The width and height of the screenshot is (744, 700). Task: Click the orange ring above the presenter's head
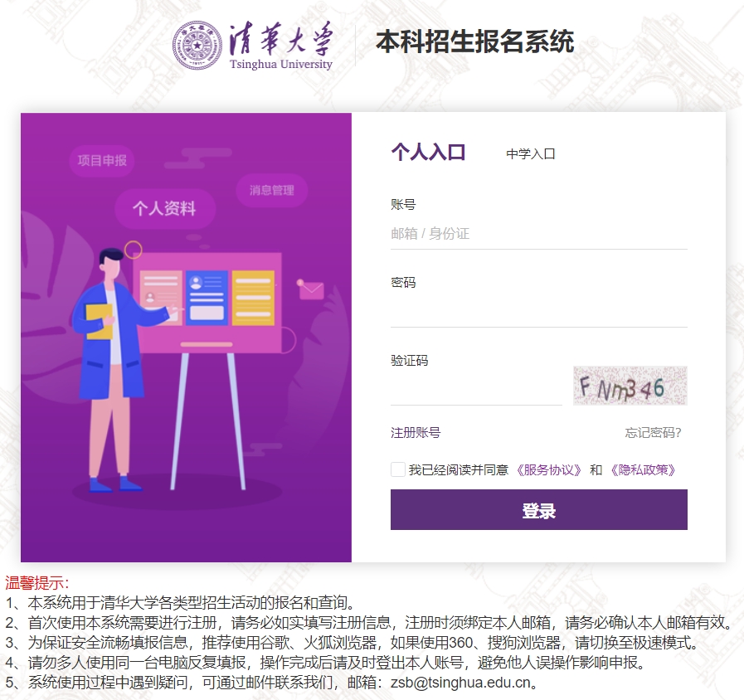tap(134, 249)
